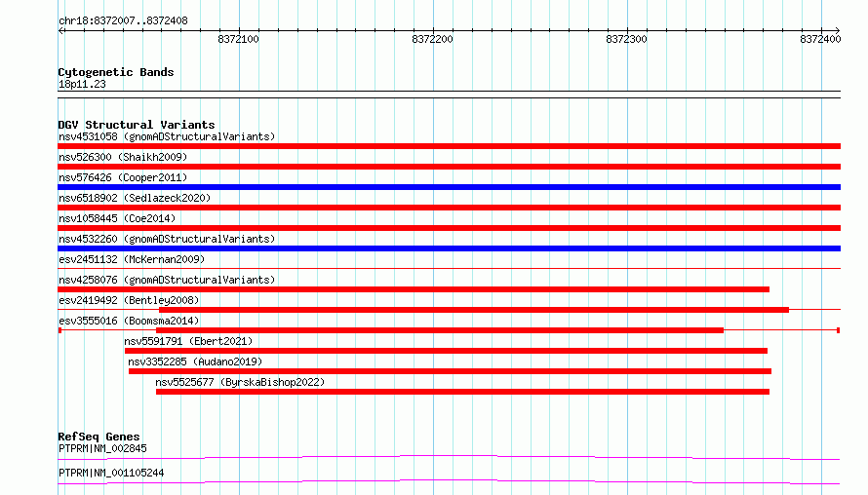This screenshot has height=495, width=868.
Task: Click nsv1058445 (Coe2014) label
Action: [117, 218]
